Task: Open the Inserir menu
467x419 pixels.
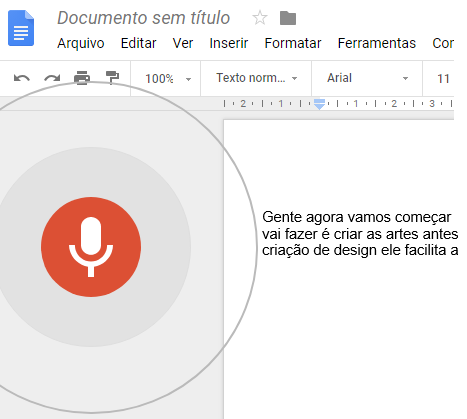Action: click(x=229, y=43)
